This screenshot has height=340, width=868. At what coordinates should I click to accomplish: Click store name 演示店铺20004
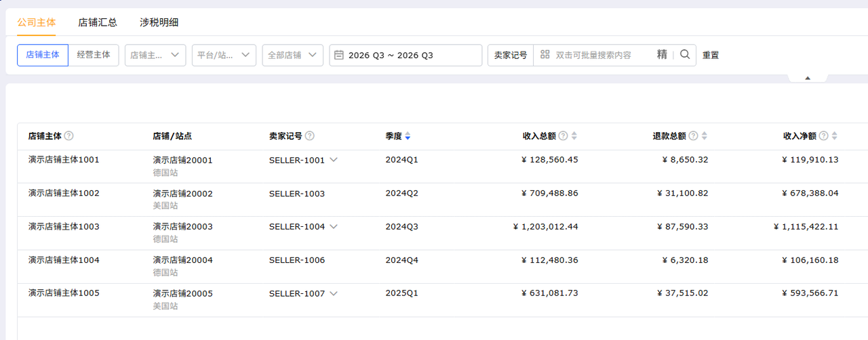pyautogui.click(x=183, y=261)
